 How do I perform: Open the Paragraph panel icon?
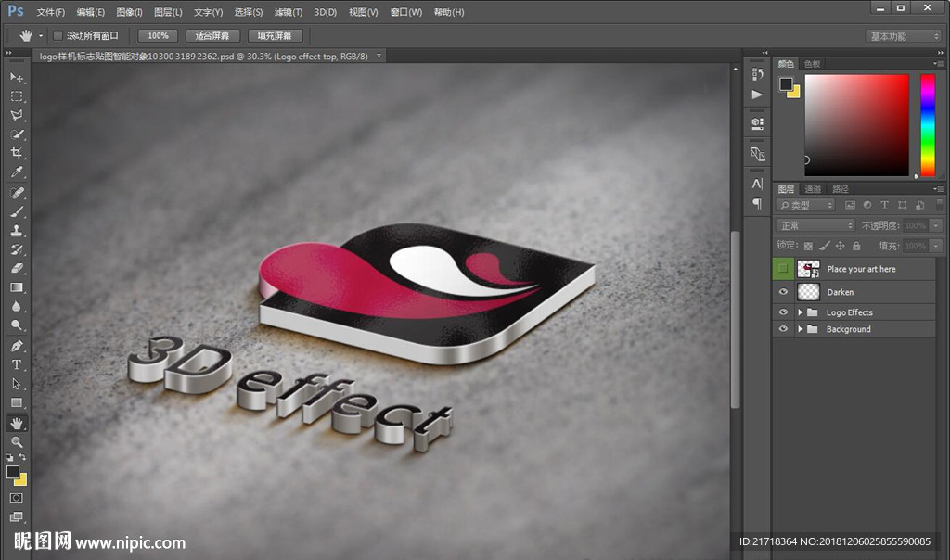757,204
